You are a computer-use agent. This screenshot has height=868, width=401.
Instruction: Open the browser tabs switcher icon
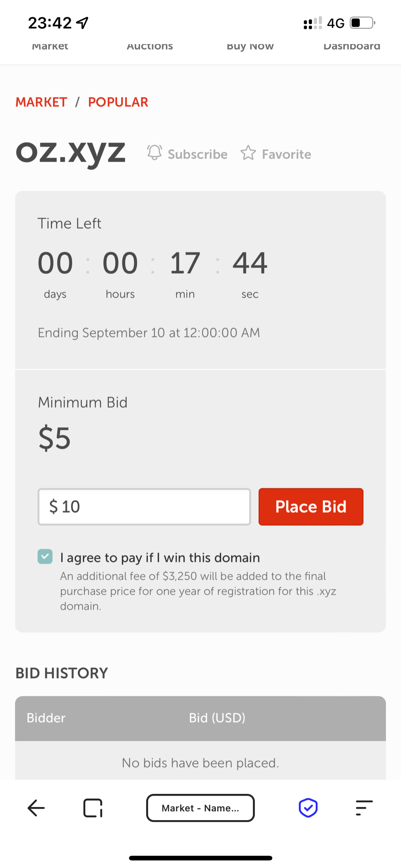pyautogui.click(x=93, y=808)
